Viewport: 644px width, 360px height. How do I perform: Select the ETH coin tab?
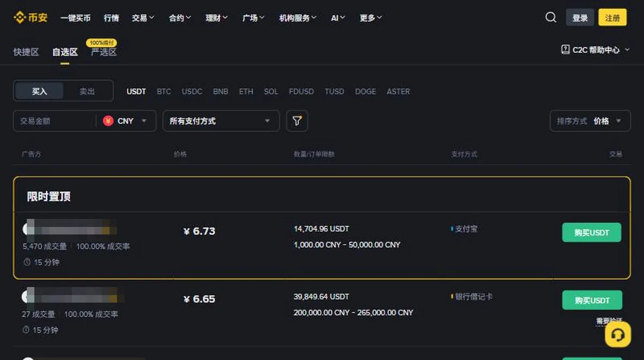tap(246, 91)
